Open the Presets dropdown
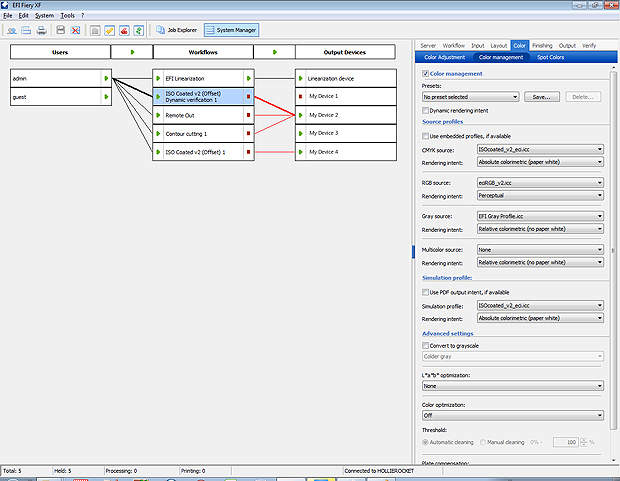Screen dimensions: 620x481 click(x=471, y=97)
